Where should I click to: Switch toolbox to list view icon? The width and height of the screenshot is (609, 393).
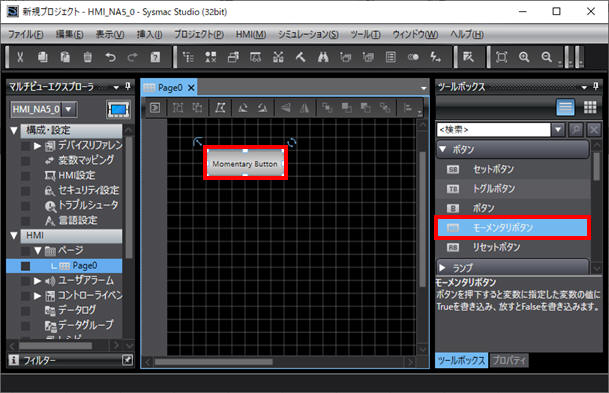(x=565, y=108)
